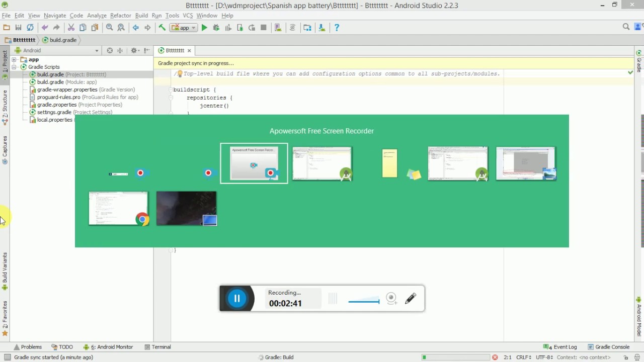
Task: Open the Gradle Console tool window
Action: coord(609,347)
